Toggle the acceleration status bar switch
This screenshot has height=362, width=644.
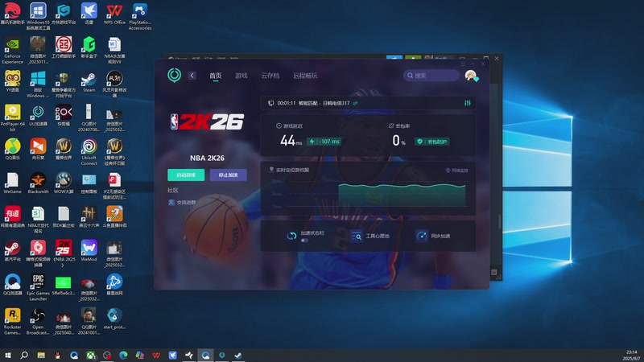304,241
